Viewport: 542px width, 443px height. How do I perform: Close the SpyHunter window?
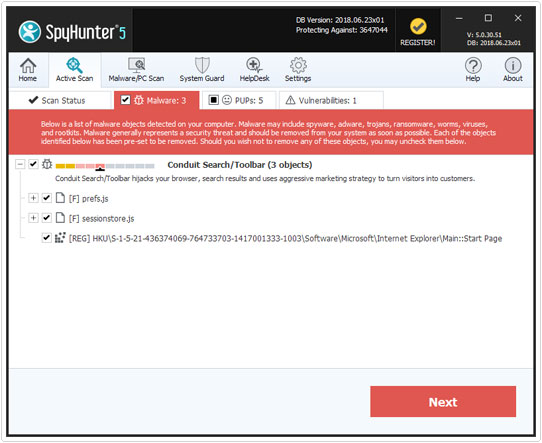pyautogui.click(x=518, y=18)
